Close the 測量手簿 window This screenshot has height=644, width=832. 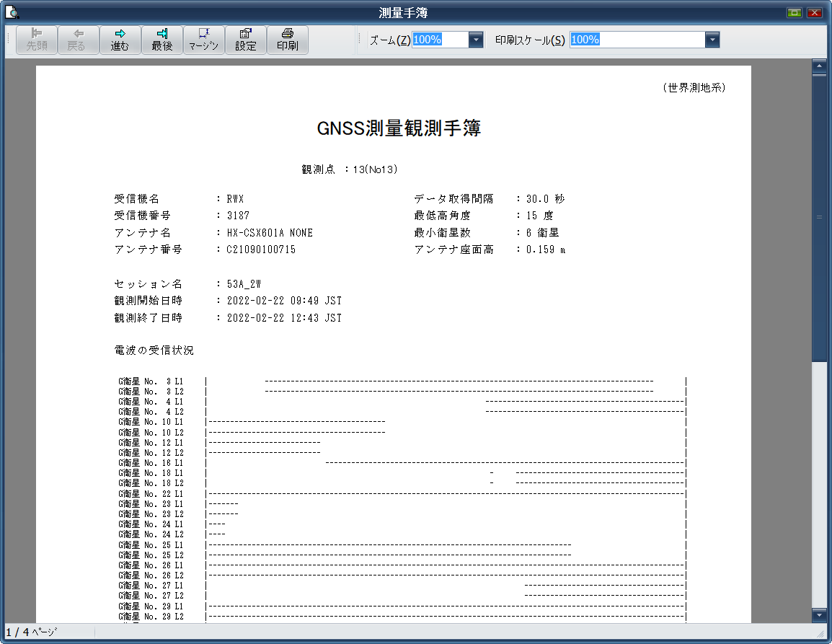click(x=815, y=12)
